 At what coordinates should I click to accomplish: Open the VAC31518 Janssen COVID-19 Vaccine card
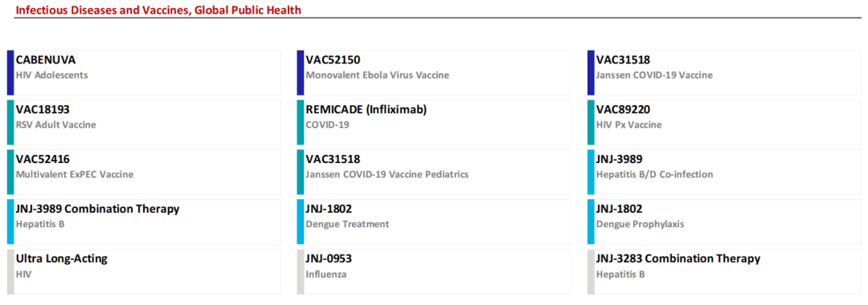[724, 73]
